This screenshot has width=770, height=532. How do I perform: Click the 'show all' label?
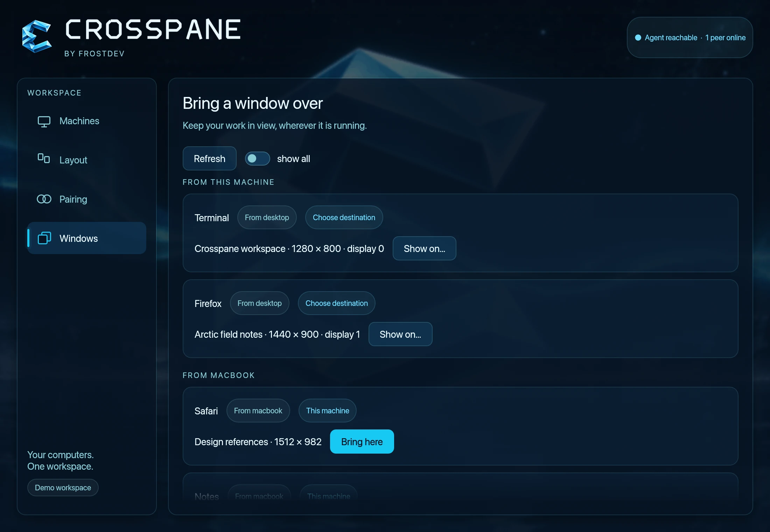coord(294,159)
